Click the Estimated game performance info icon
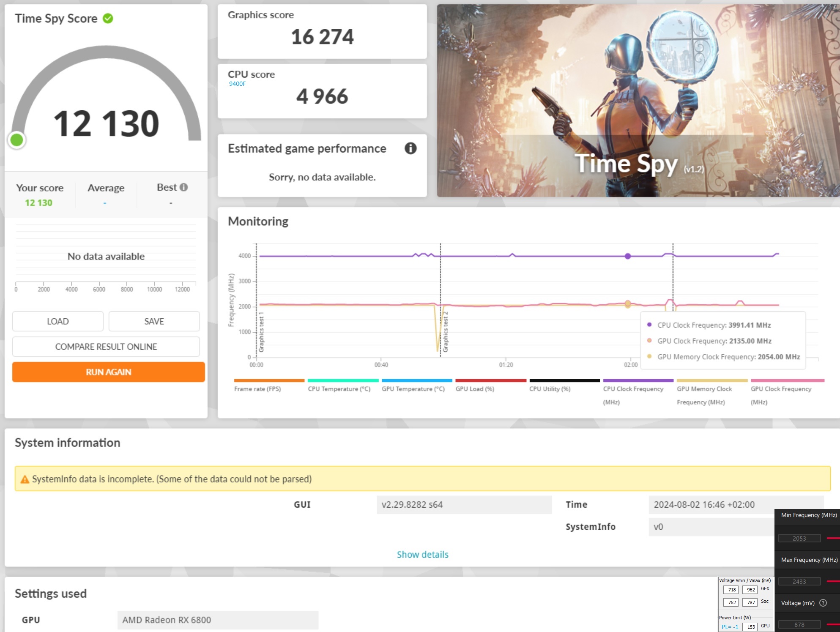 click(x=410, y=148)
